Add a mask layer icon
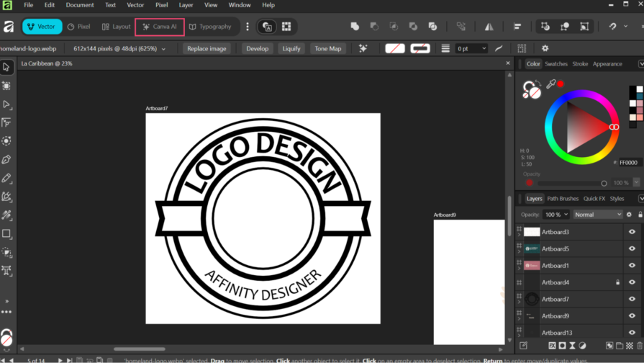 (x=562, y=346)
